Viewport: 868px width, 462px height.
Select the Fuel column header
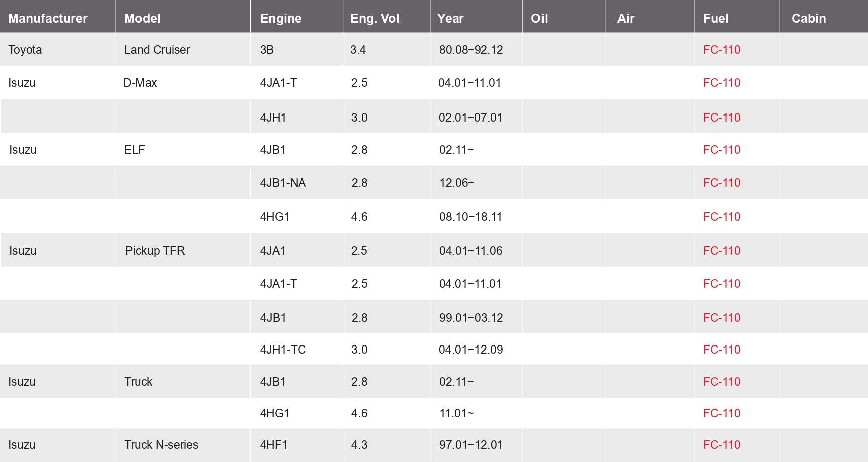point(716,18)
